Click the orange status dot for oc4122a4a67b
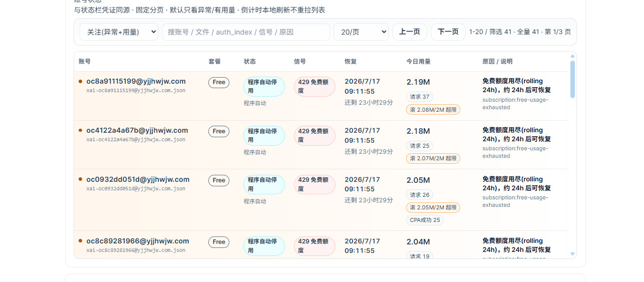 coord(80,130)
